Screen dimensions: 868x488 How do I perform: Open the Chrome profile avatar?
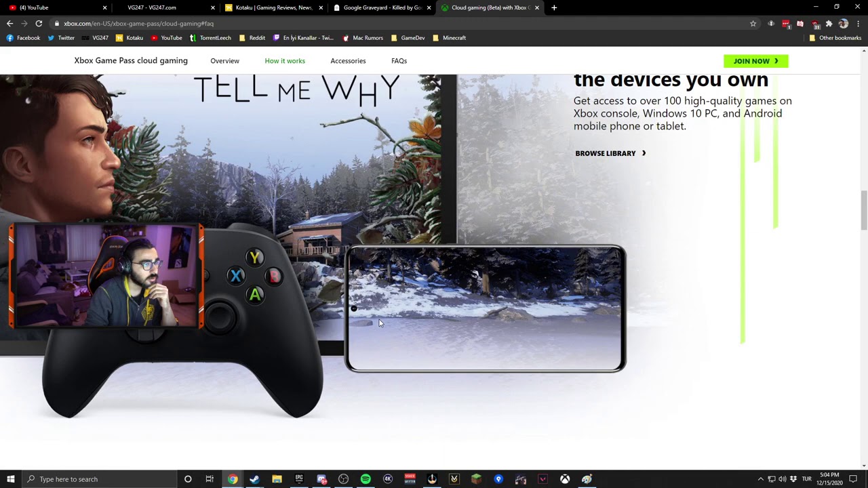(843, 24)
